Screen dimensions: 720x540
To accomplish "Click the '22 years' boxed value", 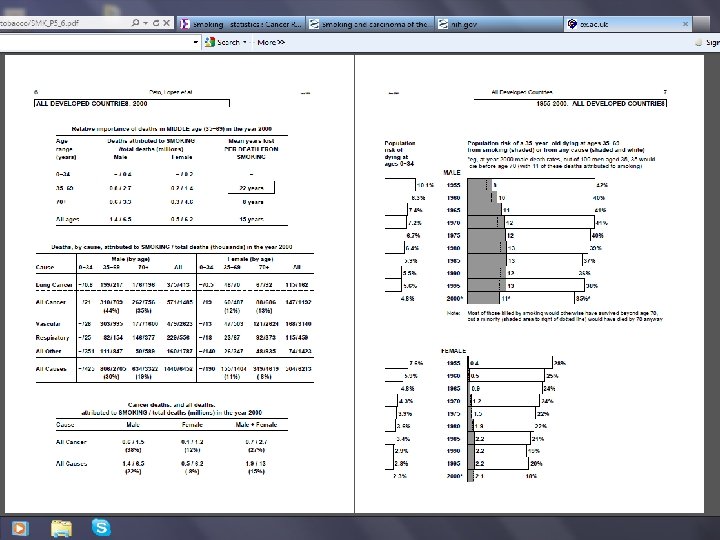I will click(x=251, y=188).
